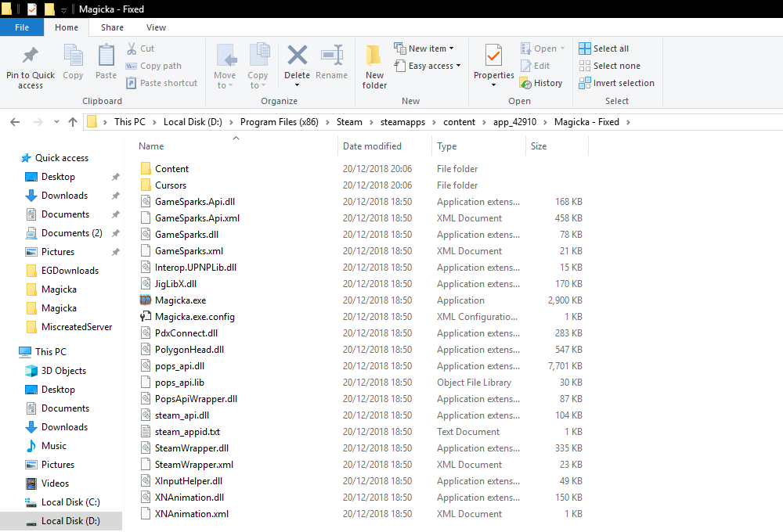
Task: Open 3D Objects in the navigation pane
Action: 63,371
